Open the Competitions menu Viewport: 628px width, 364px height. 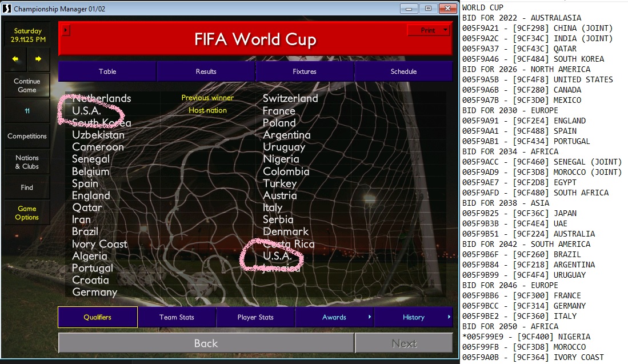27,136
